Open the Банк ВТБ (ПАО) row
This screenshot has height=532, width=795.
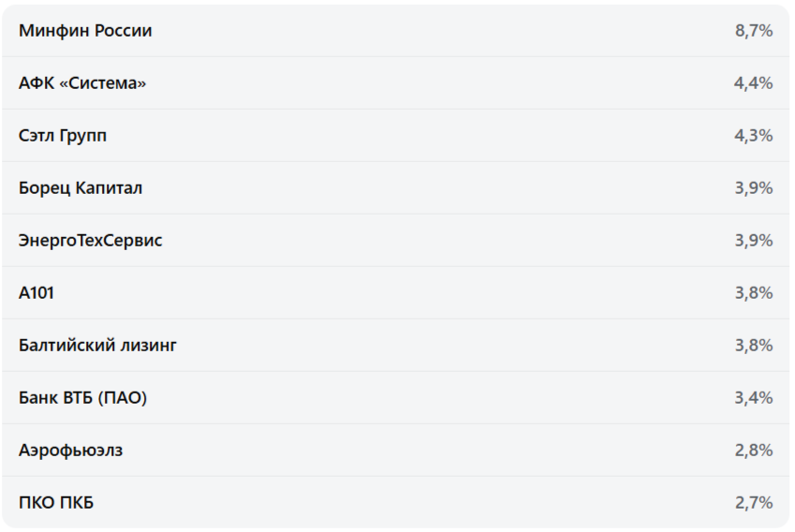click(82, 398)
